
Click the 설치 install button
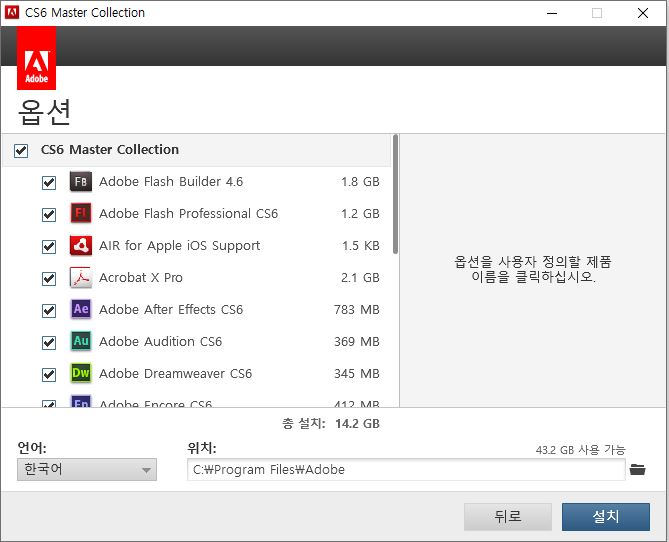point(606,517)
